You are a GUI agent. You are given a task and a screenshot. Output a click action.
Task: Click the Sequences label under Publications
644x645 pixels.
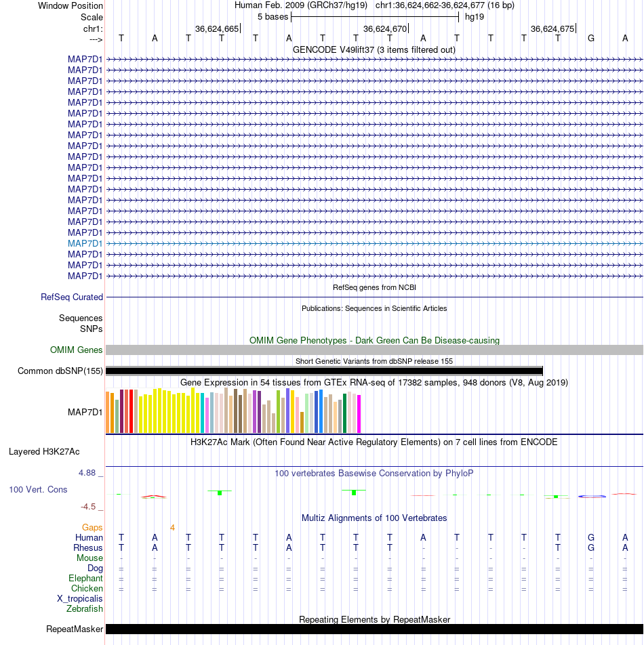point(81,318)
